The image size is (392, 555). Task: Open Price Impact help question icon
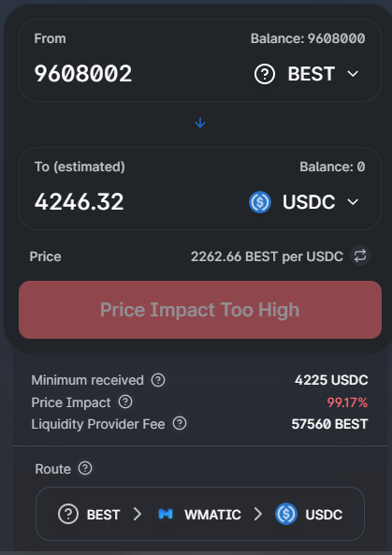125,402
